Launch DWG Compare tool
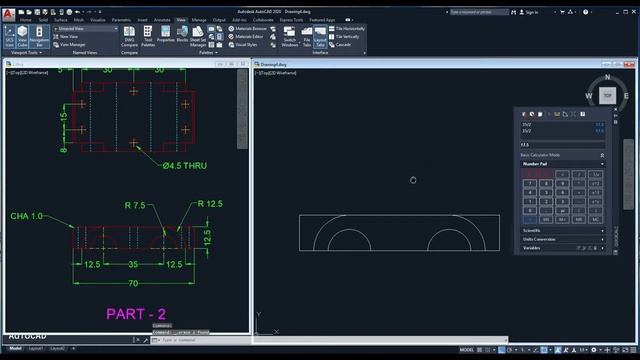 click(129, 36)
